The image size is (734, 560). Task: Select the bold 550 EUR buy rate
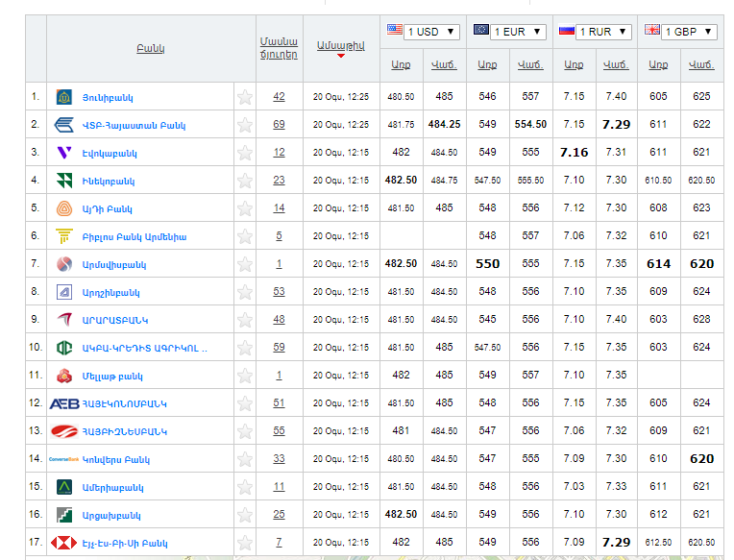(x=487, y=264)
